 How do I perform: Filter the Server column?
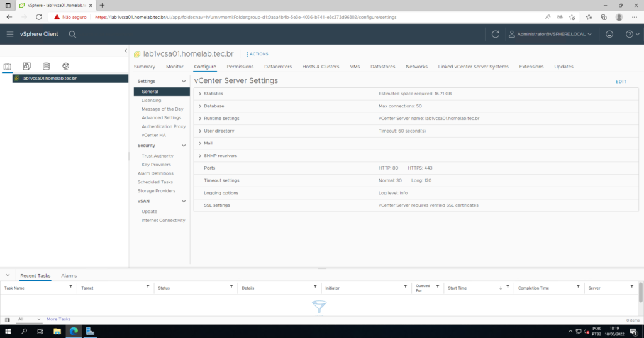[631, 286]
